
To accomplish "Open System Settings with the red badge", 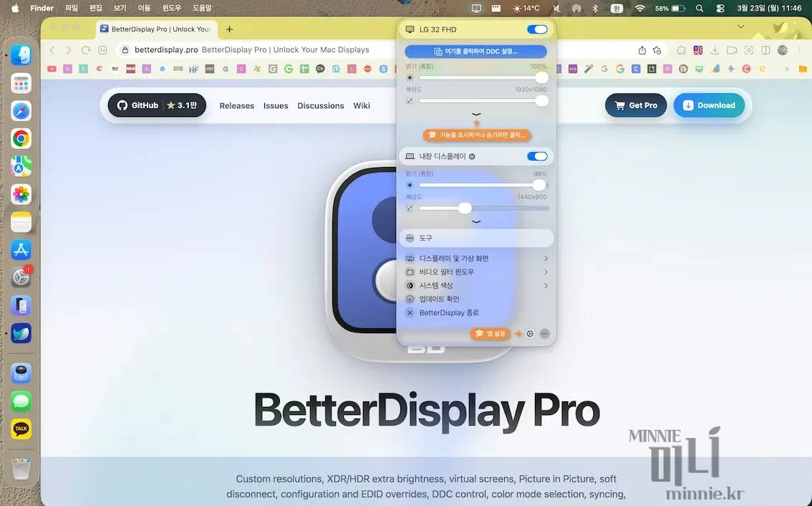I will pyautogui.click(x=21, y=277).
